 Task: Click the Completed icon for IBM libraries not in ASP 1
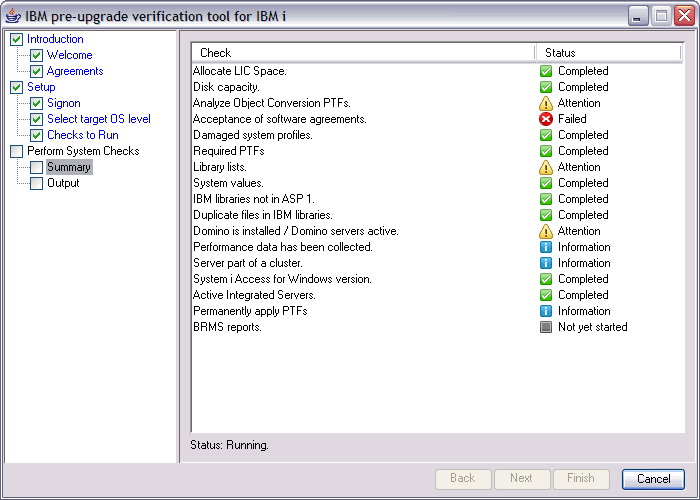pyautogui.click(x=546, y=199)
